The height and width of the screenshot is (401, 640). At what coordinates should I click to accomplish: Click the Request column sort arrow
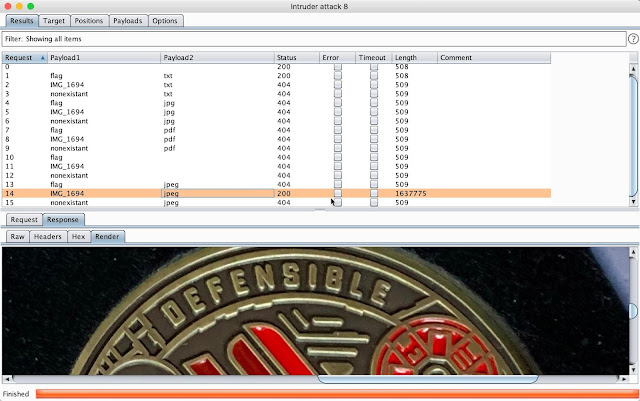[42, 58]
